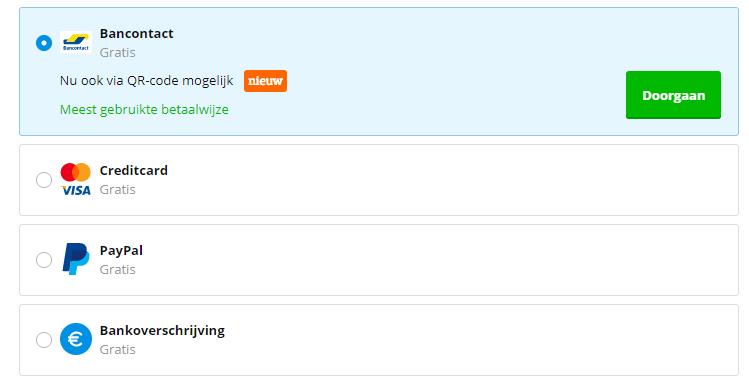Viewport: 749px width, 383px height.
Task: Click Gratis label under Bankoverschrijving
Action: pos(118,349)
